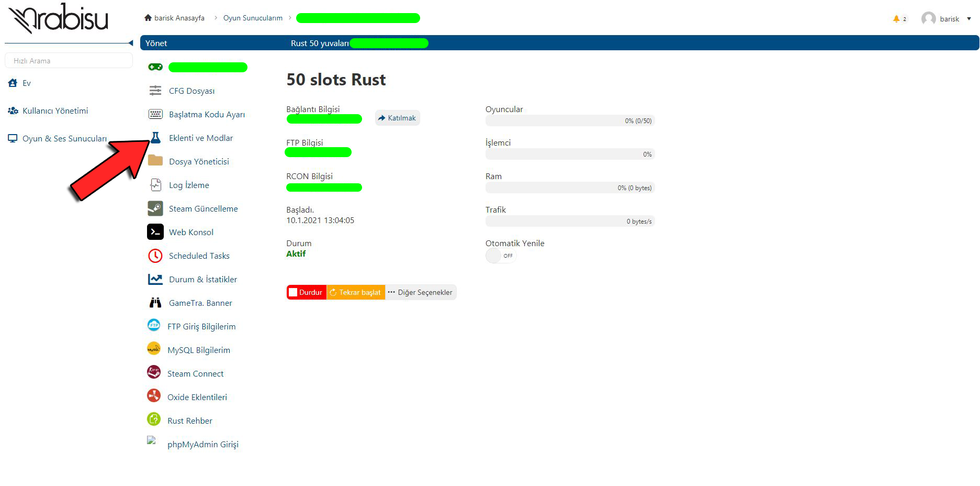The height and width of the screenshot is (486, 980).
Task: Click the Oxide Eklentileri icon
Action: tap(154, 395)
